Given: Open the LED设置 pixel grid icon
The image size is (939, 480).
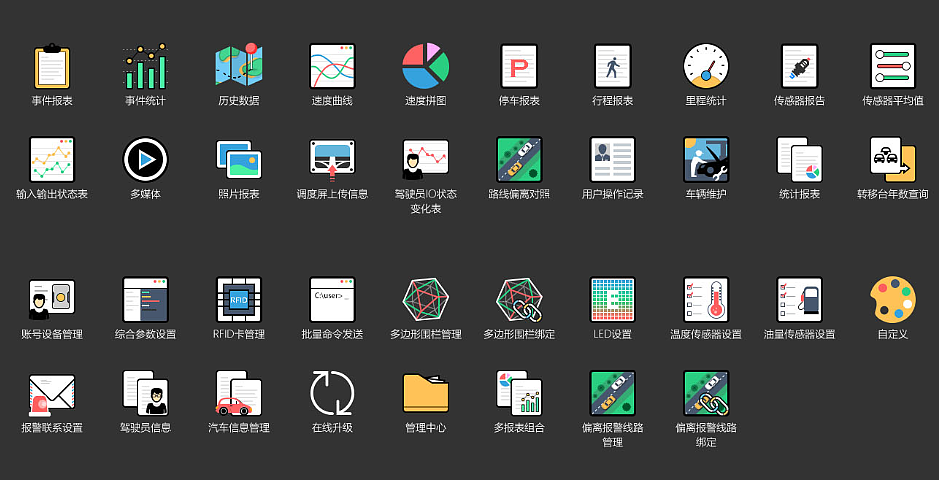Looking at the screenshot, I should pos(613,299).
